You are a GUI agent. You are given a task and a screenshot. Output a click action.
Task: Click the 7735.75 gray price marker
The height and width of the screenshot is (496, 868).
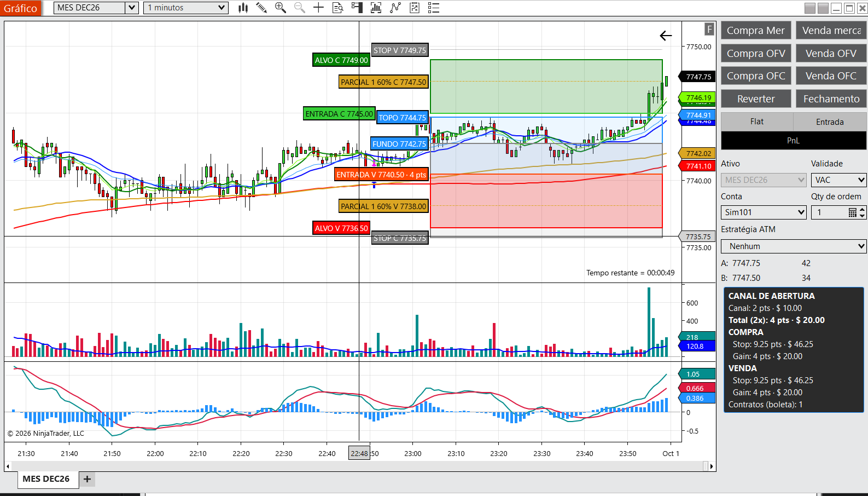(x=697, y=237)
